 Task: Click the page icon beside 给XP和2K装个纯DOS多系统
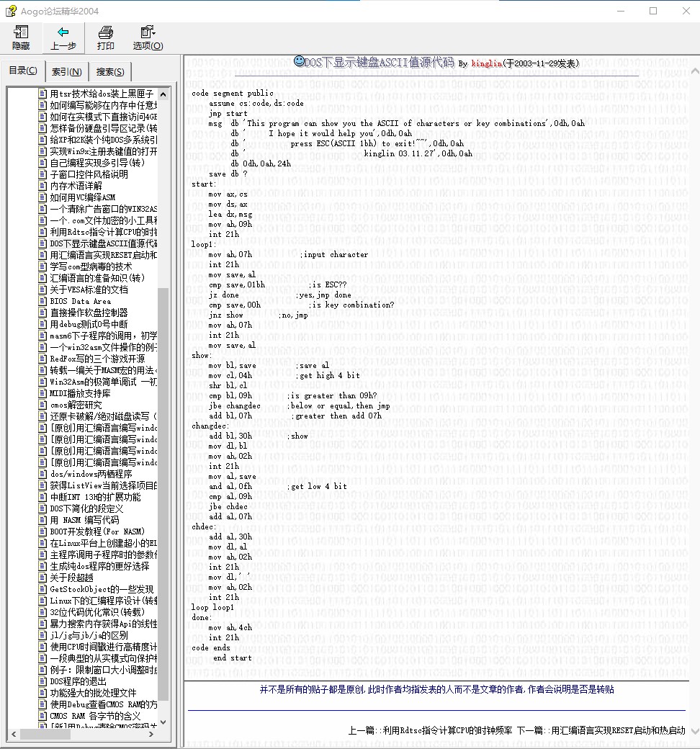(43, 140)
